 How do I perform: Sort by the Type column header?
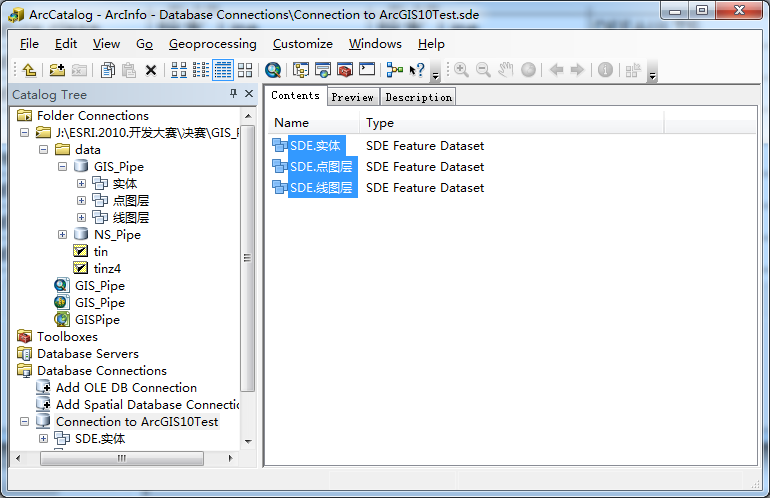point(512,123)
